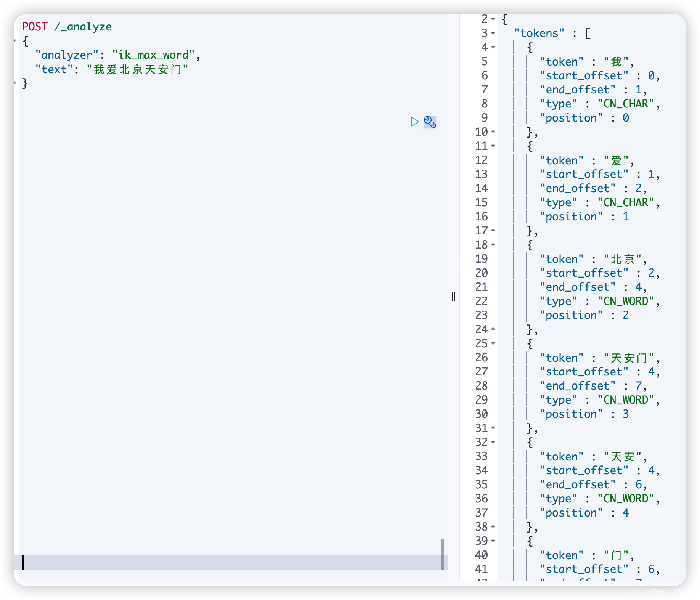Viewport: 700px width, 600px height.
Task: Click the position value on line 23
Action: (x=626, y=315)
